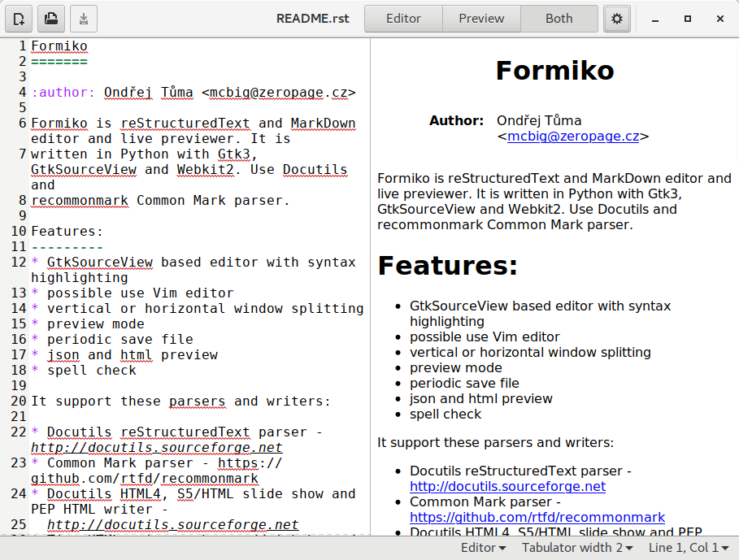Click 'json and html preview' bullet in preview
Image resolution: width=739 pixels, height=560 pixels.
tap(480, 399)
